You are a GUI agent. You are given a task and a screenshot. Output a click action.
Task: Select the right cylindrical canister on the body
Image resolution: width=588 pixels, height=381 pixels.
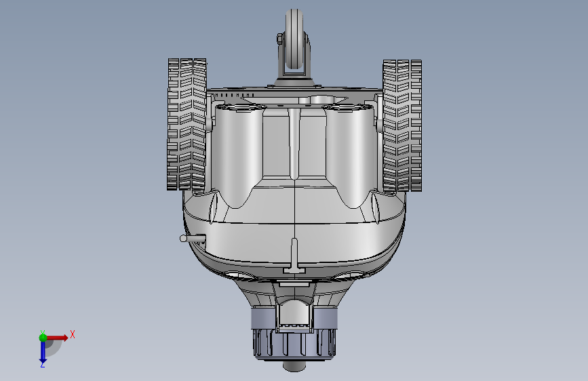click(x=349, y=156)
